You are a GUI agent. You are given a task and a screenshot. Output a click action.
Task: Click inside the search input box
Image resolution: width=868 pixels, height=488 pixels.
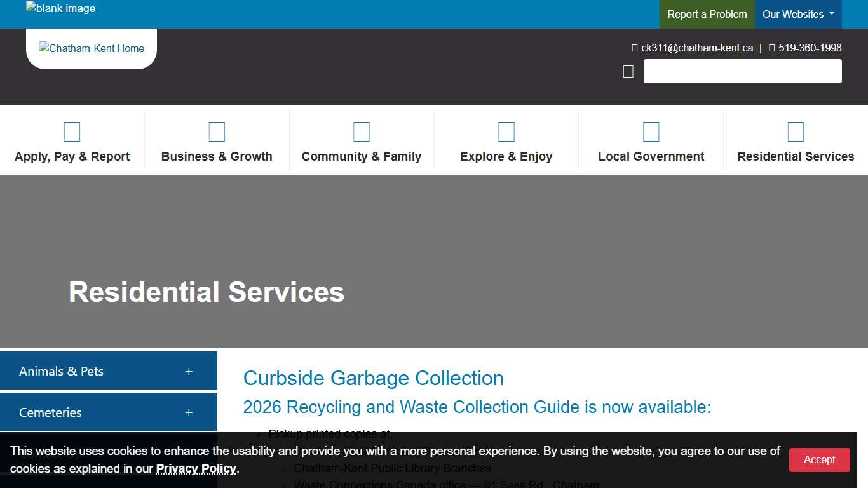click(x=742, y=71)
